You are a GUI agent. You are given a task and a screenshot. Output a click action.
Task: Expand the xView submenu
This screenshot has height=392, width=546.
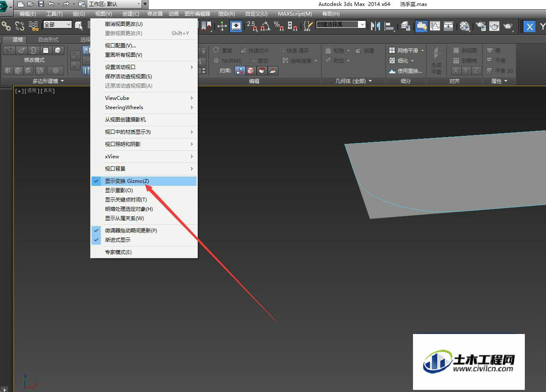tap(144, 156)
